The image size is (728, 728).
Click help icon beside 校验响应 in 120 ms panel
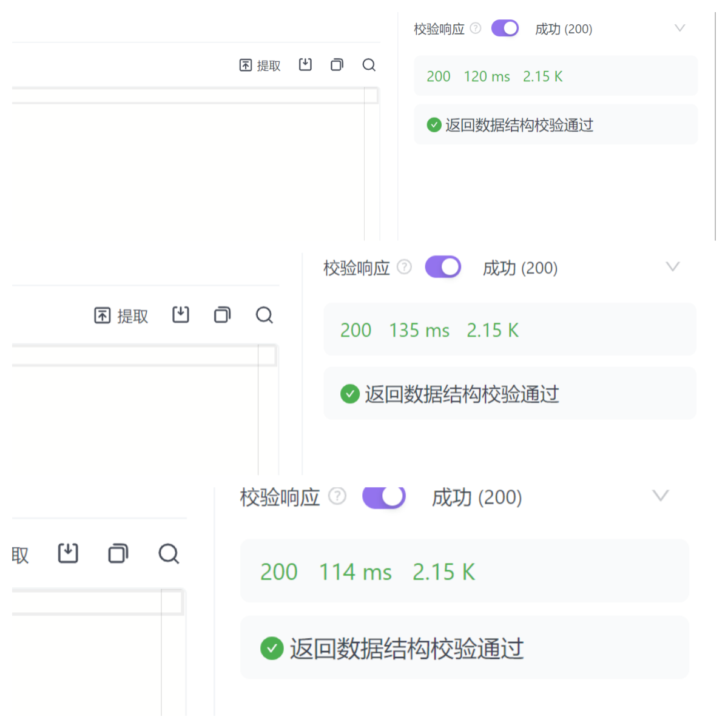476,28
